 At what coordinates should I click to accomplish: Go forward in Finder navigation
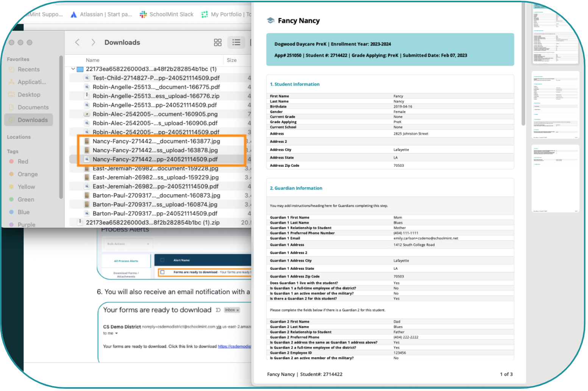pyautogui.click(x=93, y=42)
